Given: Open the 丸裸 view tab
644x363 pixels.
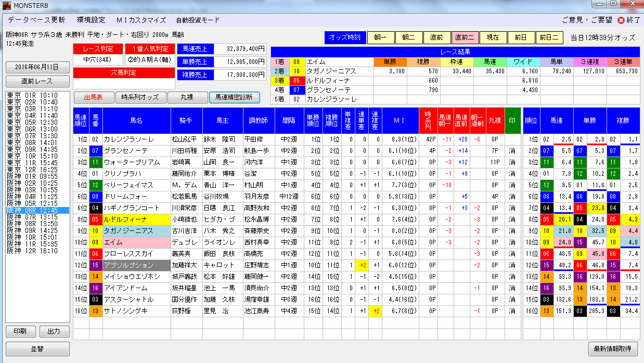Looking at the screenshot, I should coord(187,97).
